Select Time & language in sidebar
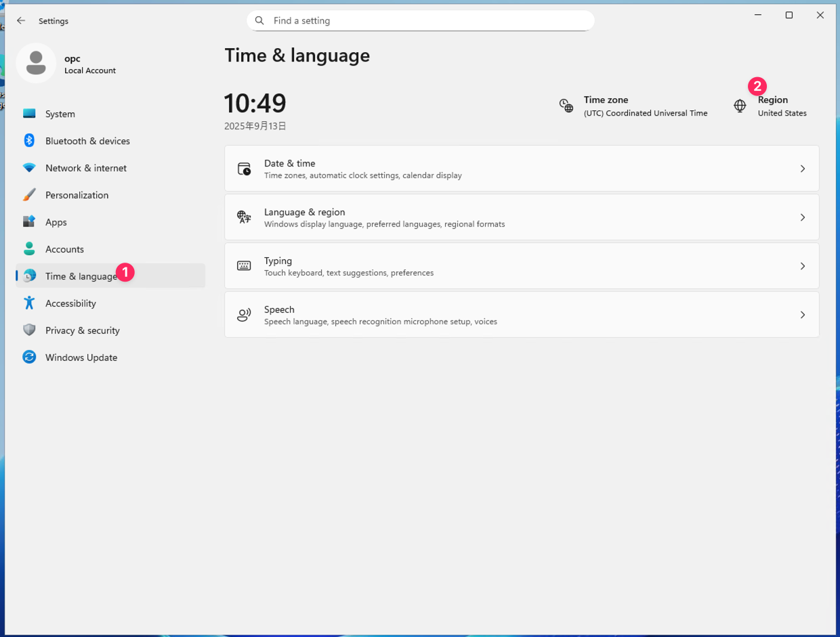 (110, 276)
